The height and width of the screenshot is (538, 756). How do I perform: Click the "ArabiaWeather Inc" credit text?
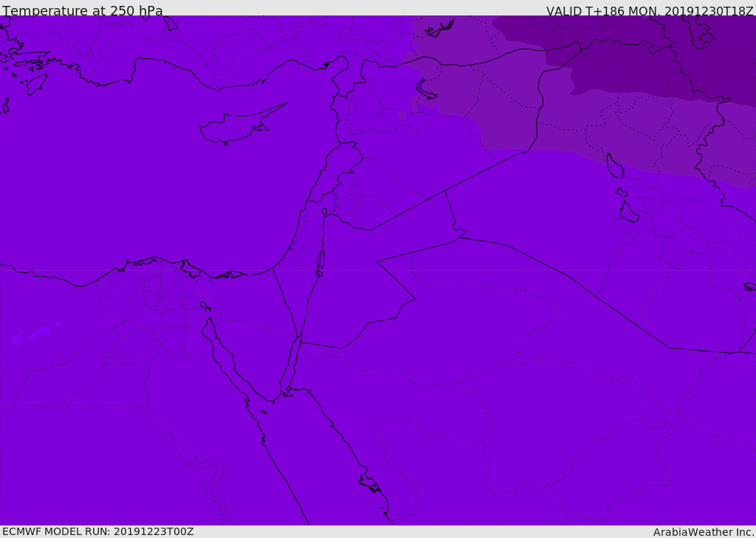pos(704,532)
